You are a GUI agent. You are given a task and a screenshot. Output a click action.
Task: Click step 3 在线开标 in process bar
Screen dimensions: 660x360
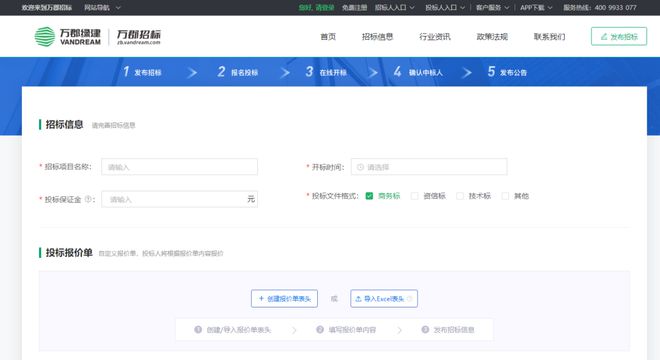326,72
